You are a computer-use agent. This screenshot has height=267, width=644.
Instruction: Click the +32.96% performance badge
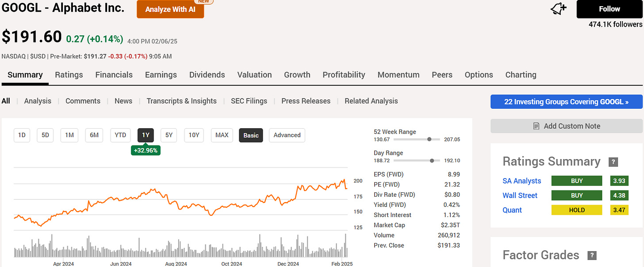[x=146, y=150]
